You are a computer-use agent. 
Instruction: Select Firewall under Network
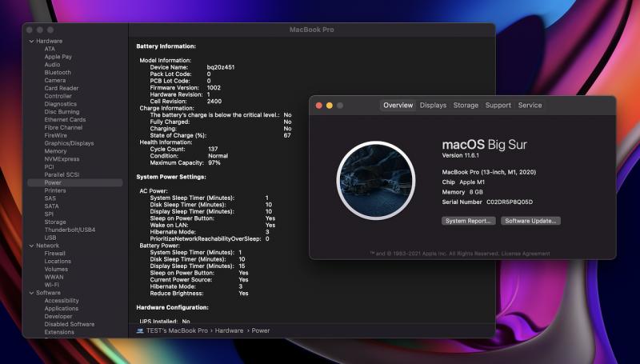pos(54,254)
